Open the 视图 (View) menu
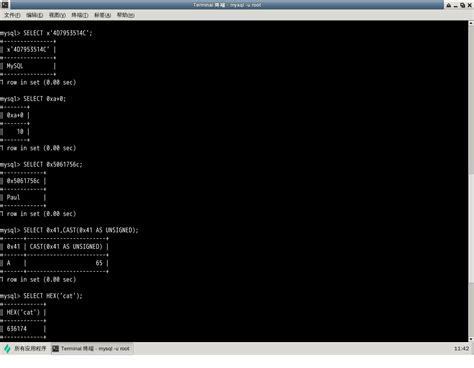 tap(57, 15)
